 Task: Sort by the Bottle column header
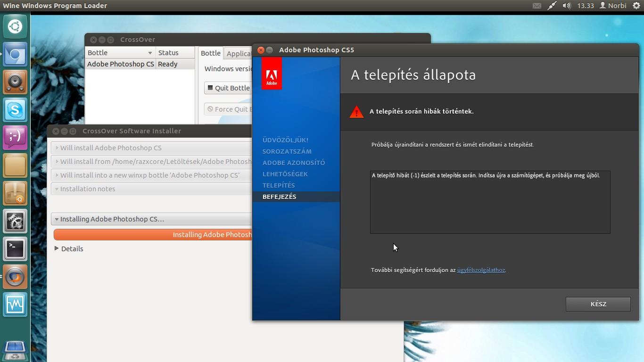click(x=120, y=53)
